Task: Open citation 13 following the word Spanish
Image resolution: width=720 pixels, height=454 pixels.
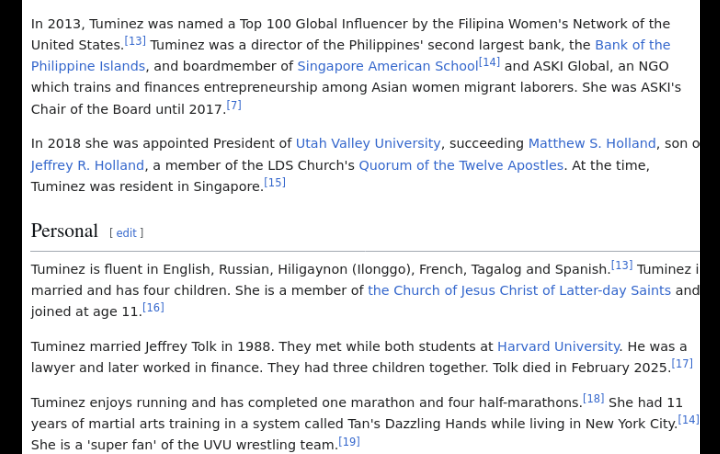Action: 622,265
